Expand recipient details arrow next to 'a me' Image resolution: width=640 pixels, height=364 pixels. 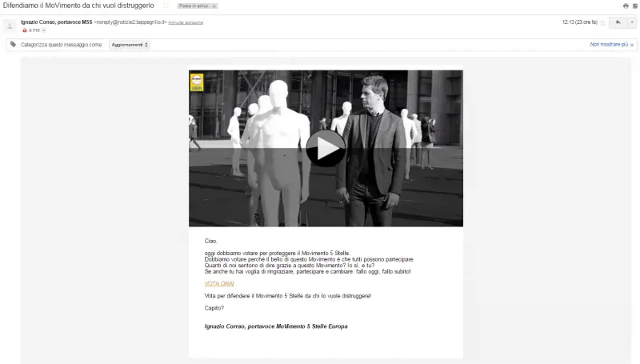click(x=43, y=30)
